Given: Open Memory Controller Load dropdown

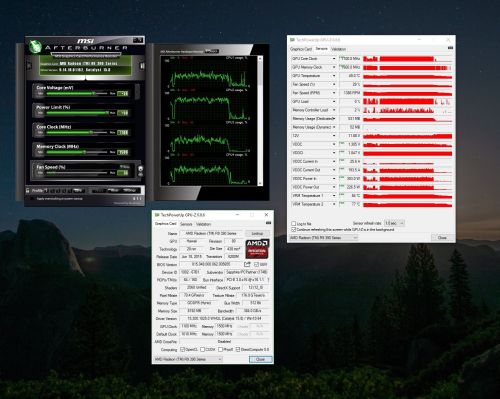Looking at the screenshot, I should 334,110.
